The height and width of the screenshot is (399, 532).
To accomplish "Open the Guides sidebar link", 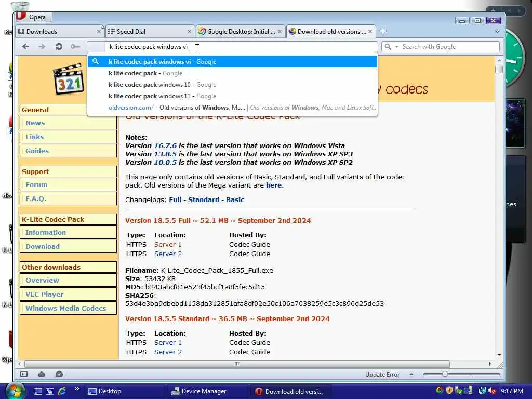I will click(x=37, y=151).
